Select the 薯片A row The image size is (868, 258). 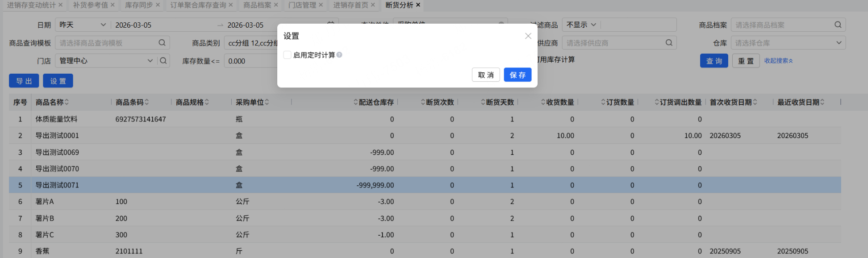coord(425,202)
